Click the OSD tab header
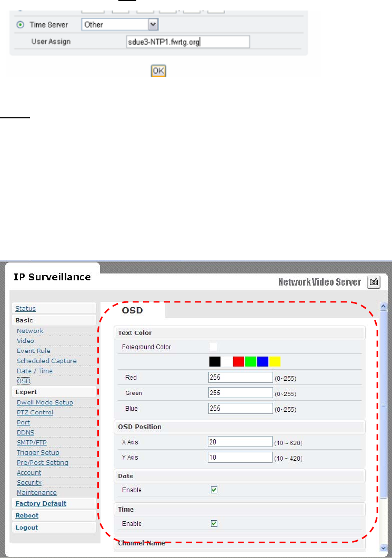 (x=133, y=310)
